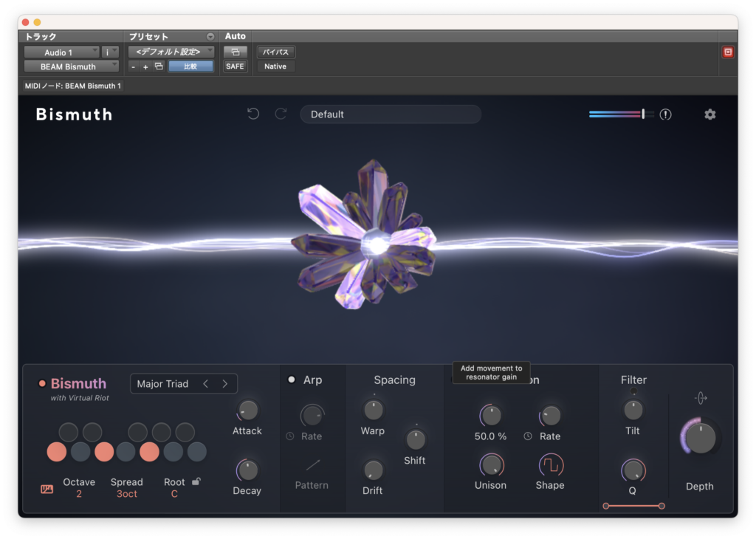Toggle the first upper black note key

pyautogui.click(x=69, y=432)
